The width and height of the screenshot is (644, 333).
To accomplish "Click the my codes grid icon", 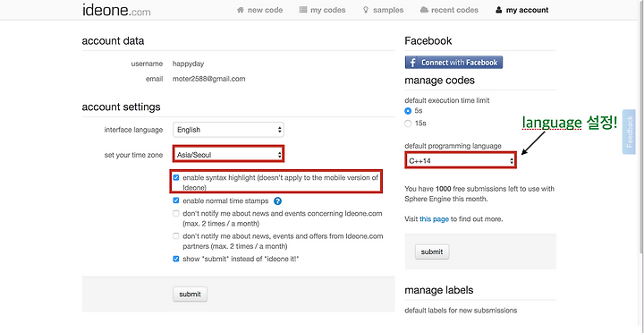I will [303, 10].
